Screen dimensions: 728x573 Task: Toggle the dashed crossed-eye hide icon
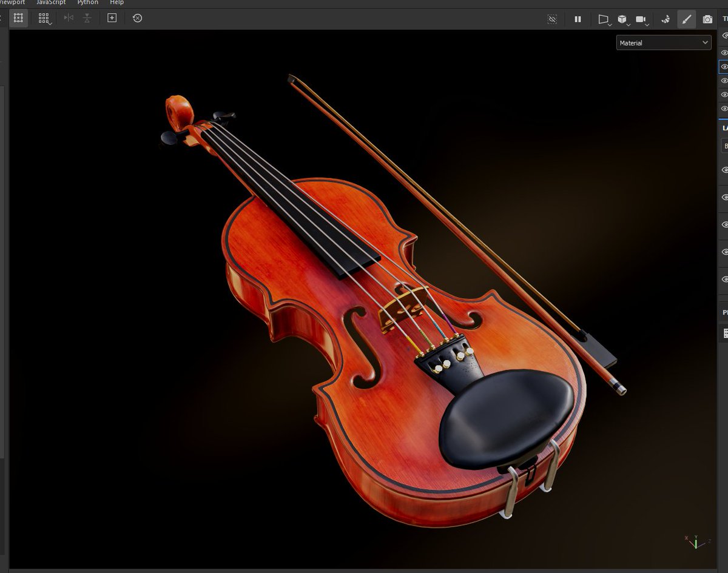(x=552, y=19)
